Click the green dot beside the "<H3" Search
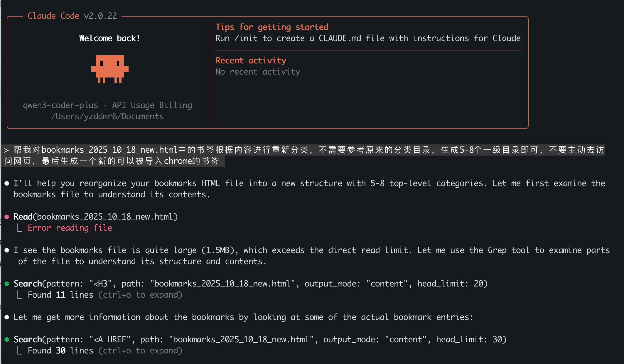This screenshot has width=624, height=364. (7, 284)
